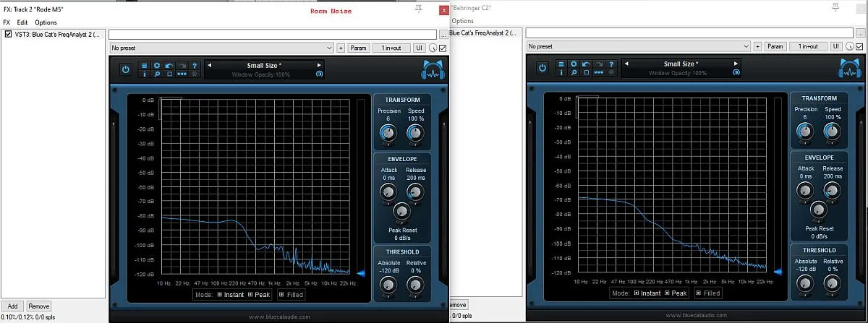Open the question mark help icon in Behringer C2 plugin
The image size is (868, 323).
coord(611,64)
